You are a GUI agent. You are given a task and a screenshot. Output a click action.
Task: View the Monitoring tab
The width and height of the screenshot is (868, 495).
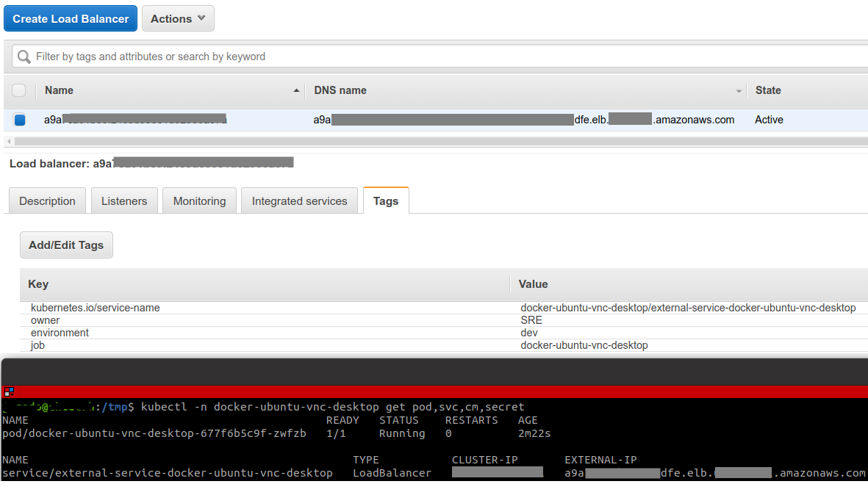pyautogui.click(x=199, y=201)
